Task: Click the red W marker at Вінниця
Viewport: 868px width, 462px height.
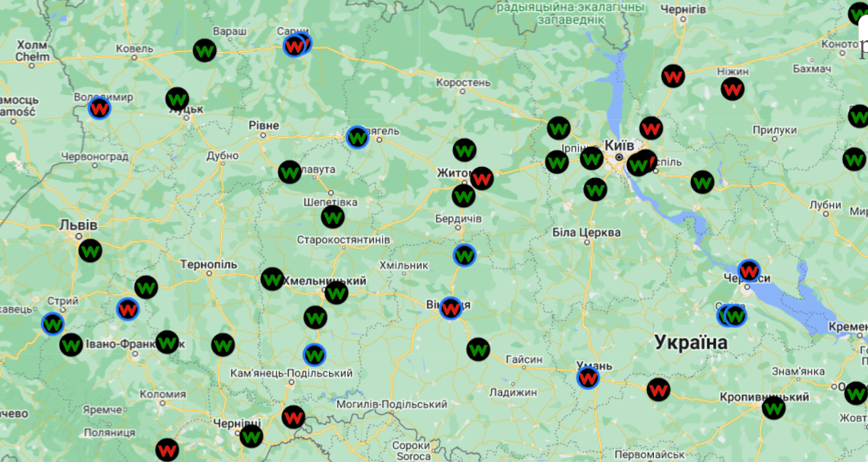Action: (x=451, y=308)
